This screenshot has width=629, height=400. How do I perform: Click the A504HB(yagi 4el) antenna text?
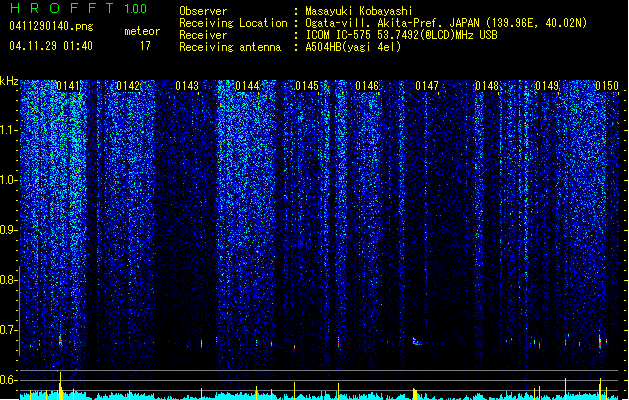(353, 47)
